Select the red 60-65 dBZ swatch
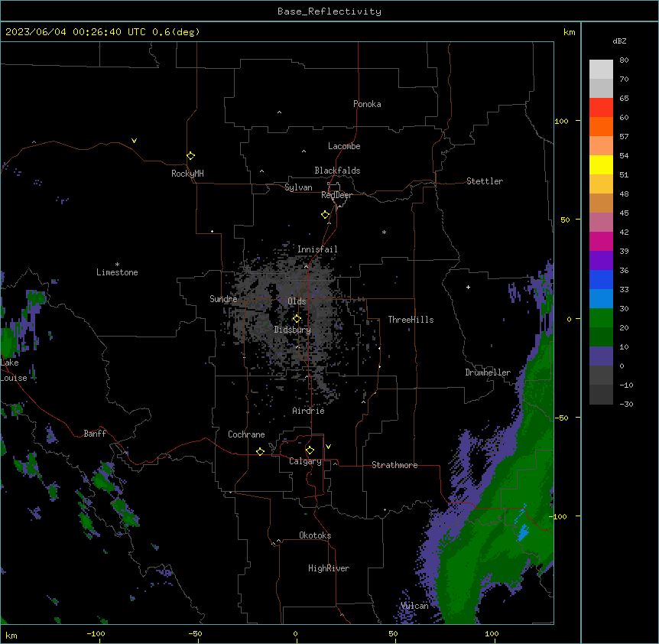This screenshot has height=644, width=659. tap(601, 108)
